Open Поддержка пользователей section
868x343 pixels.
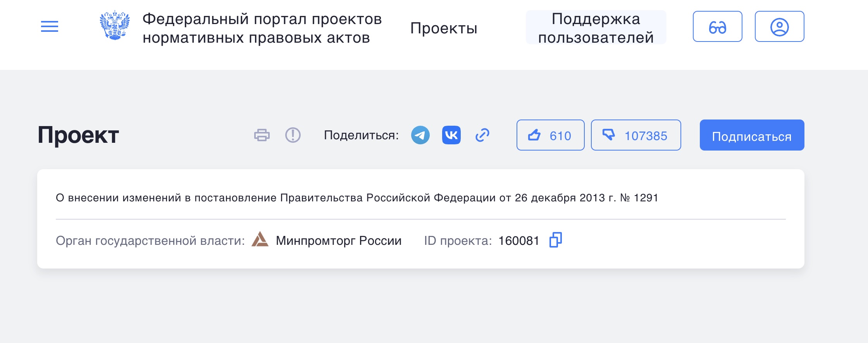click(x=596, y=28)
